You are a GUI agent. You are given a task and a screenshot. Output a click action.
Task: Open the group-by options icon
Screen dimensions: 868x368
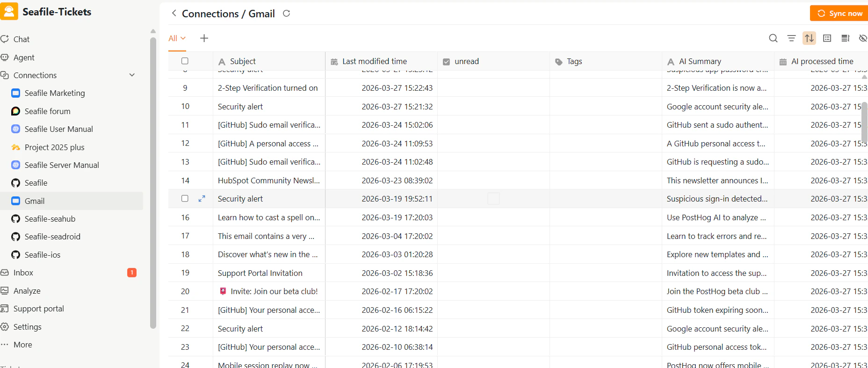click(x=827, y=38)
